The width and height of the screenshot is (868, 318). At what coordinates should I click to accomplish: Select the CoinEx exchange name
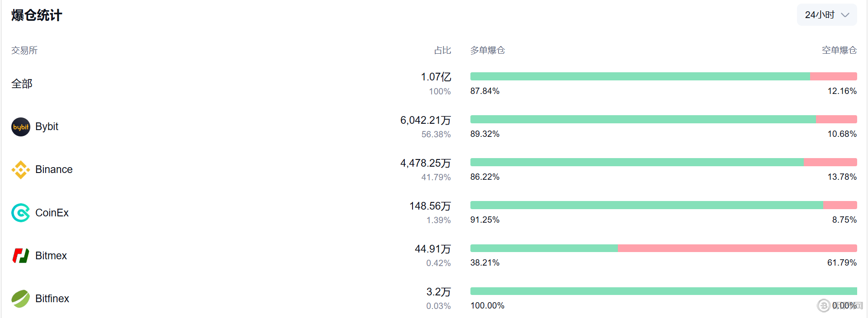[52, 213]
